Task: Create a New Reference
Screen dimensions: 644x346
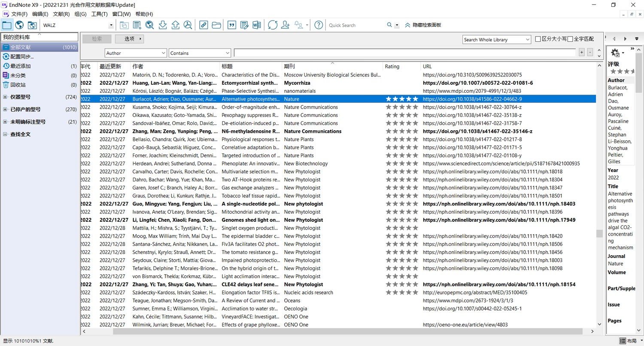Action: 137,25
